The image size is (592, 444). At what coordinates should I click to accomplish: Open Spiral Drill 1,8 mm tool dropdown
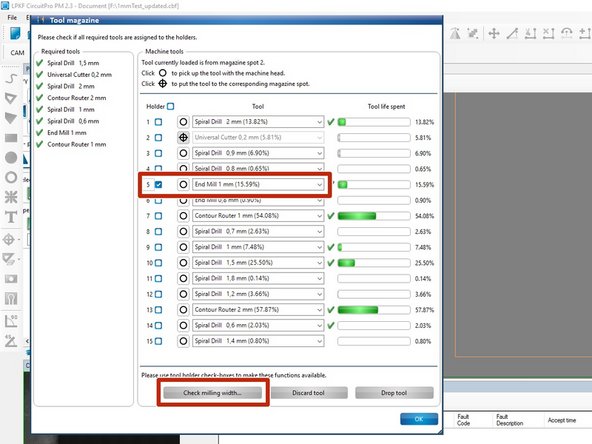(x=258, y=279)
